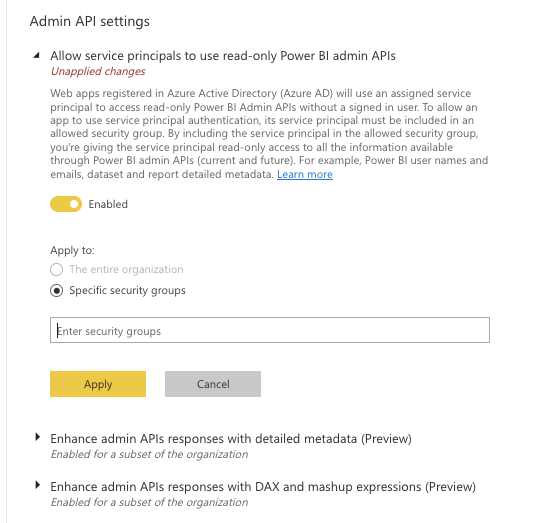Click the 'Allow service principals' setting title
The height and width of the screenshot is (523, 533).
(223, 56)
